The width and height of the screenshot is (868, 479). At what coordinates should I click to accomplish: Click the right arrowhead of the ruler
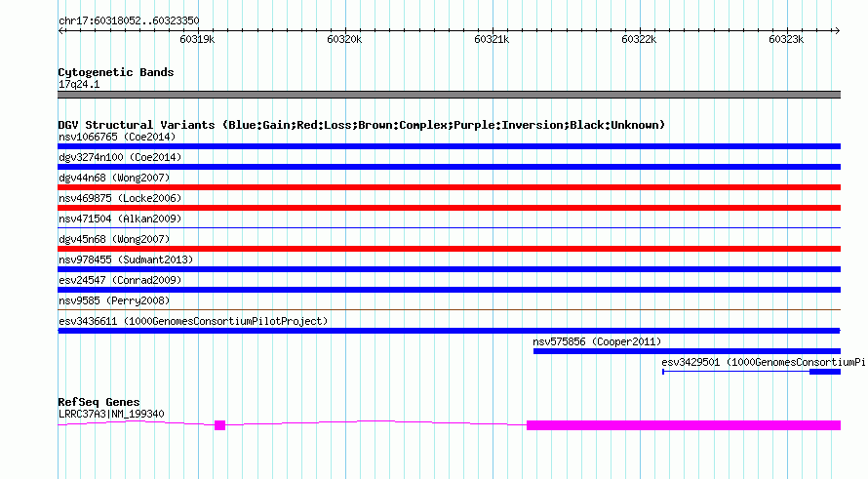tap(837, 31)
